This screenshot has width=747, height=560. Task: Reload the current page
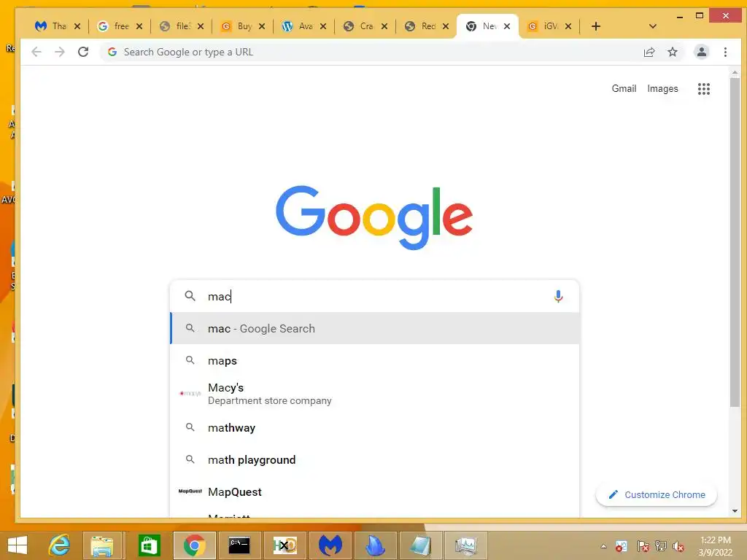tap(83, 52)
